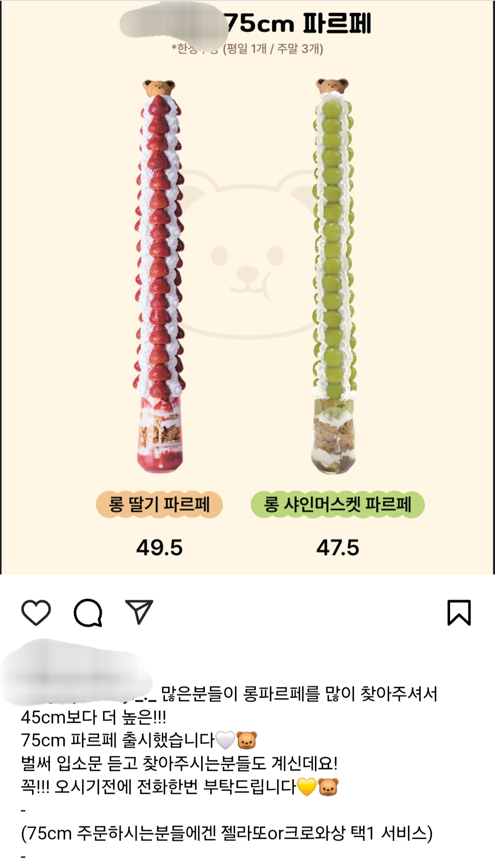
Task: Tap caption line about 젤라또or크로와상 service
Action: tap(227, 833)
